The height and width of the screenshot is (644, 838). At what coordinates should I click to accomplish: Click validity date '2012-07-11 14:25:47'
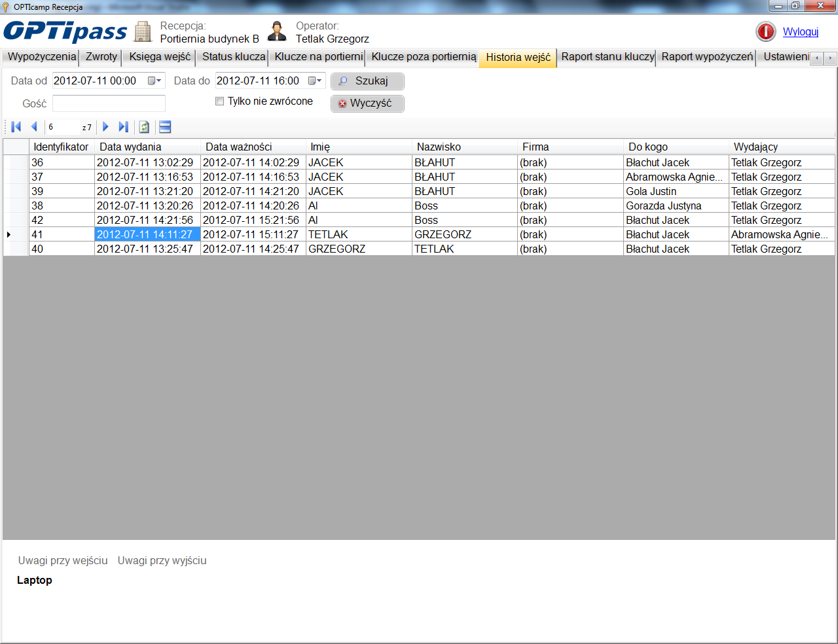tap(253, 249)
